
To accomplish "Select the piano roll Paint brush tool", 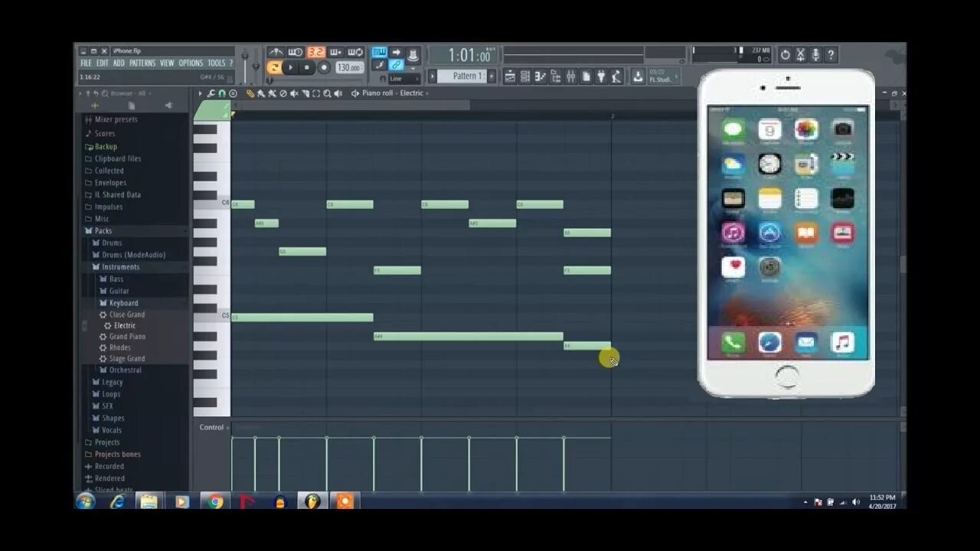I will [261, 93].
